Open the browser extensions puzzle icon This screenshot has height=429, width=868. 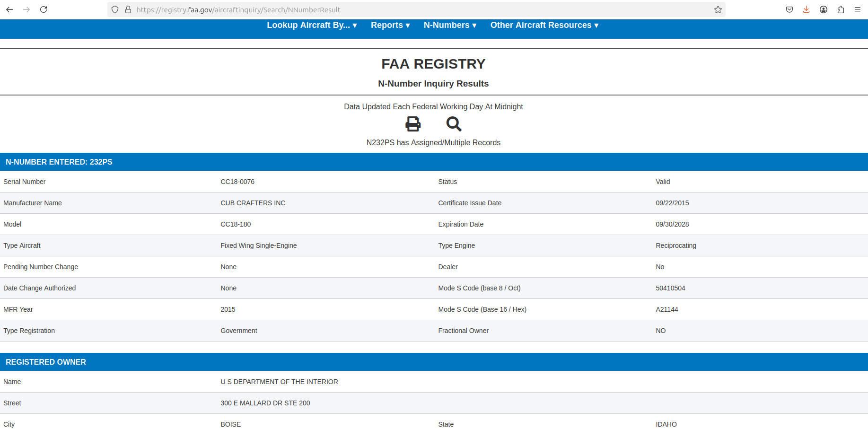(x=840, y=9)
